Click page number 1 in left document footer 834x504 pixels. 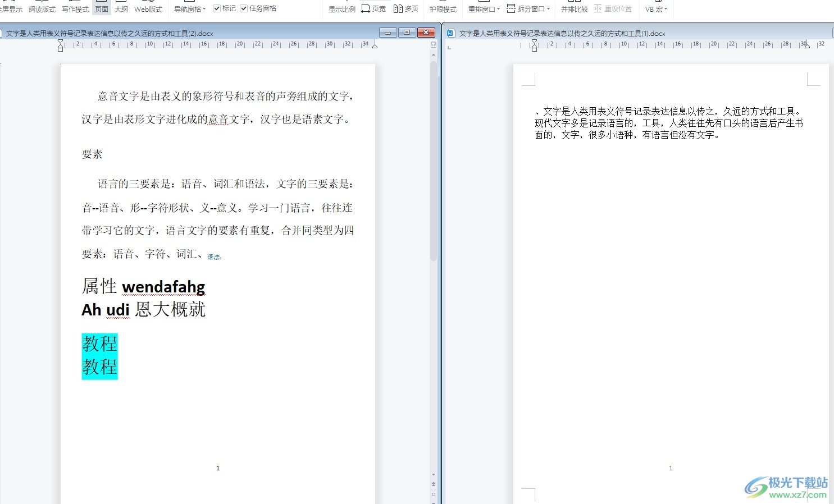coord(218,468)
